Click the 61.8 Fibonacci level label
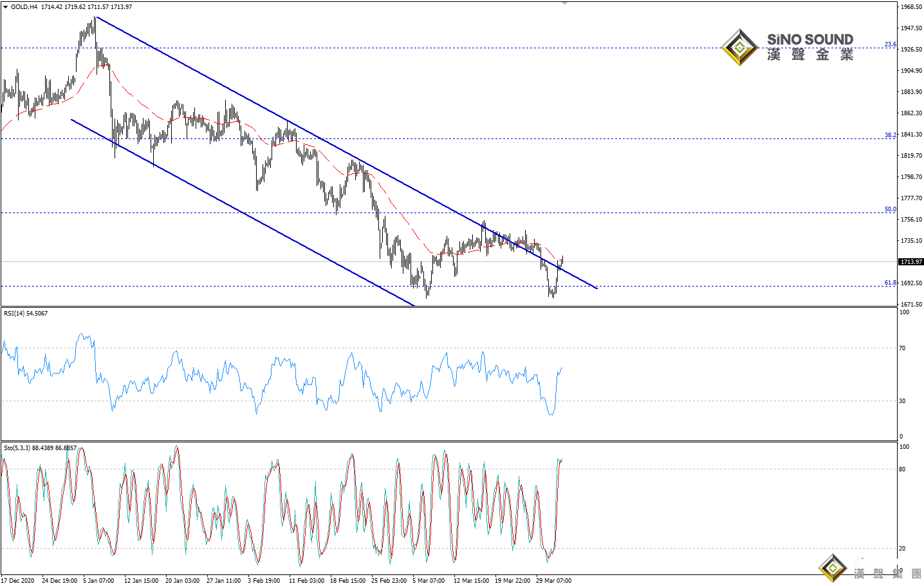This screenshot has width=924, height=586. (890, 283)
